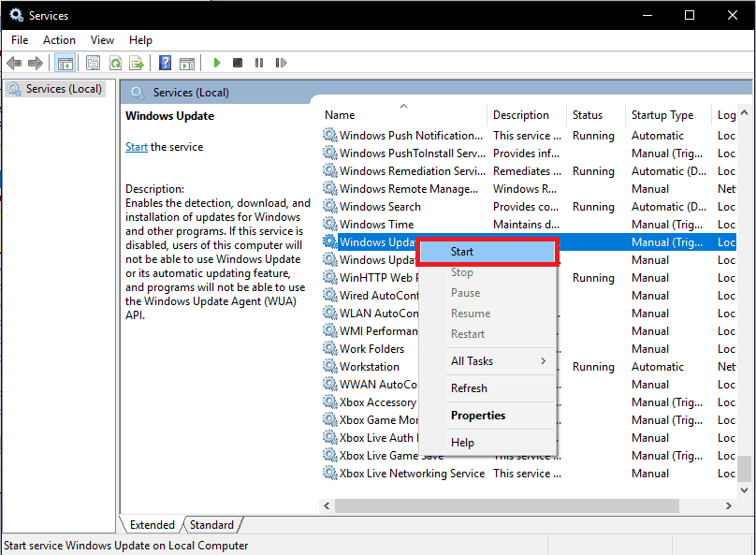Click gear icon beside WMI Performance service
756x555 pixels.
[329, 330]
